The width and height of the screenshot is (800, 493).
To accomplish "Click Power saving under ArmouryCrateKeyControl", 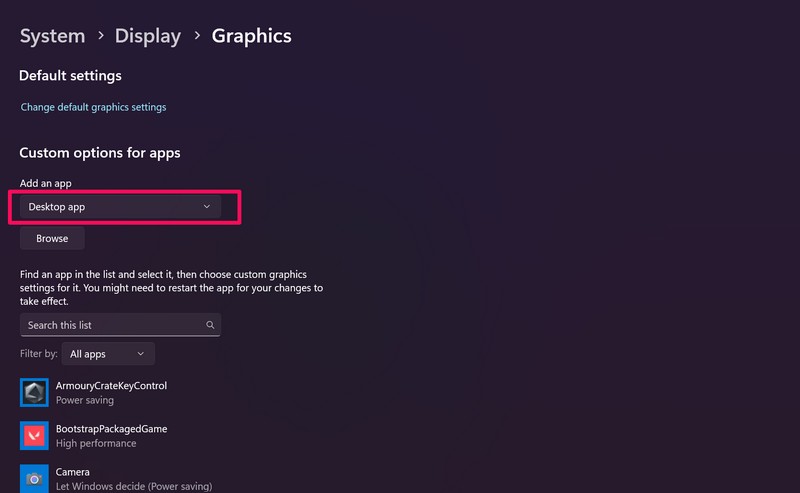I will [85, 400].
